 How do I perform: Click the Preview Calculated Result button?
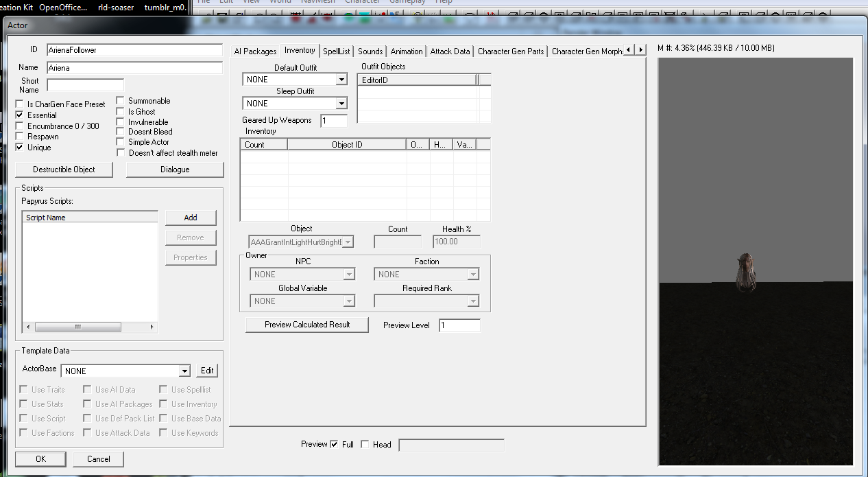[306, 324]
